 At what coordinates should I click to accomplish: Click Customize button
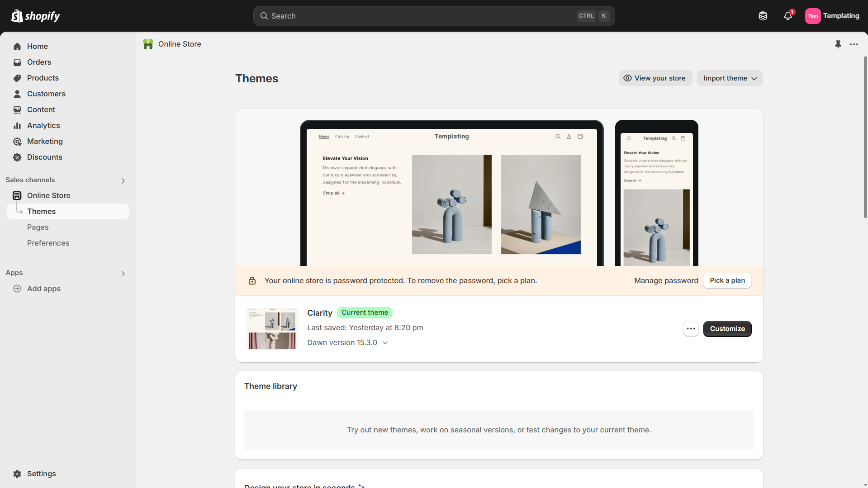pos(727,329)
